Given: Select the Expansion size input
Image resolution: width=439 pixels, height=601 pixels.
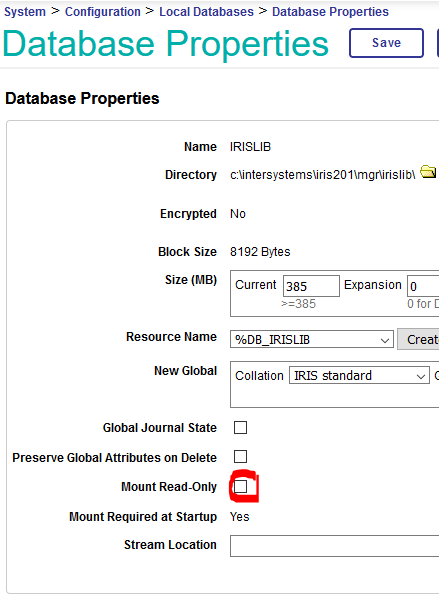Looking at the screenshot, I should click(423, 286).
